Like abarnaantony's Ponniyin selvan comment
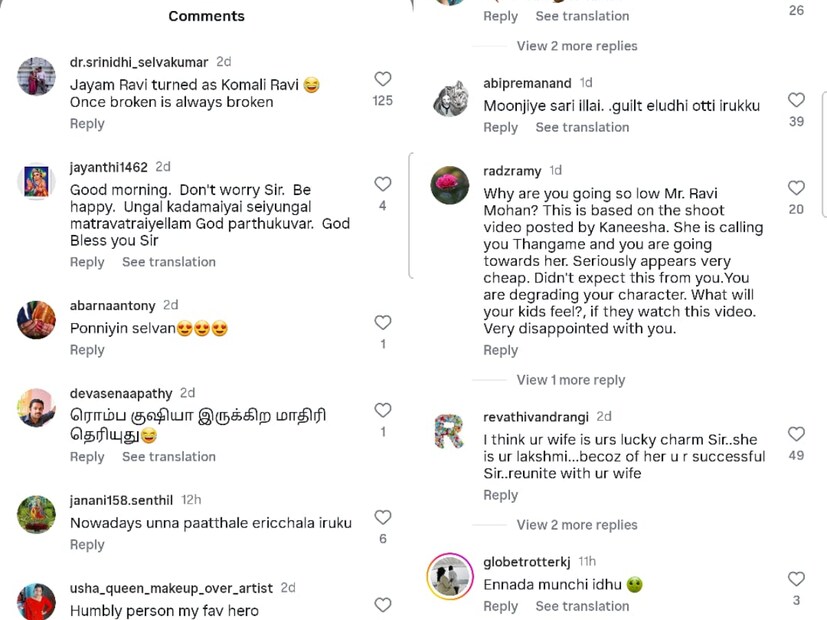This screenshot has height=620, width=827. pyautogui.click(x=383, y=322)
